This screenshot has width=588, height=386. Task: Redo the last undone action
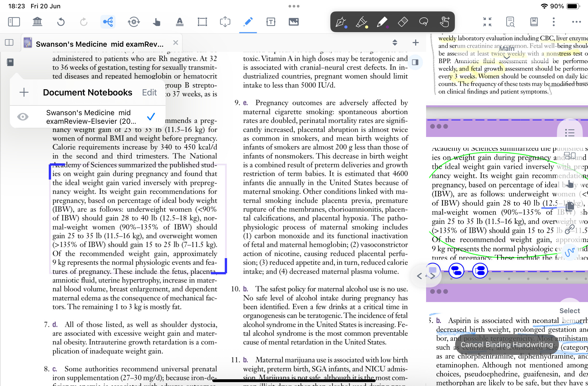coord(84,22)
